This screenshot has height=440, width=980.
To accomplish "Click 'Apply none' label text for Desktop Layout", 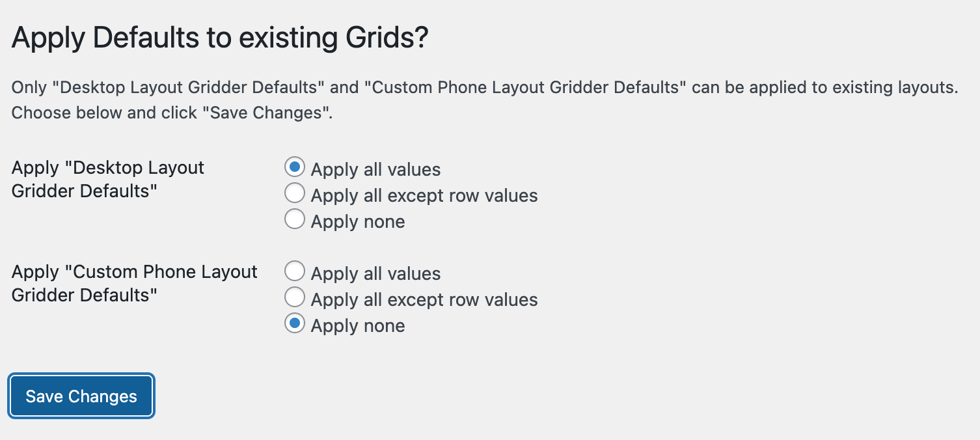I will 358,222.
